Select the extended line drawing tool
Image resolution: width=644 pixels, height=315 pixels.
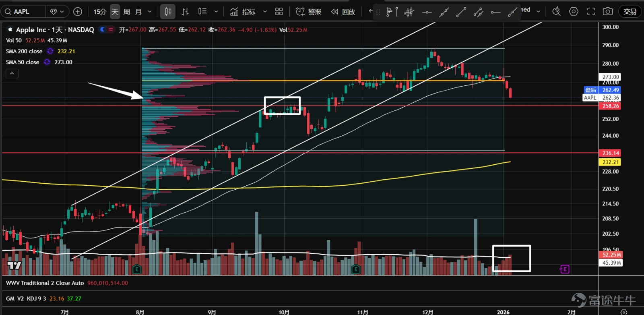click(444, 12)
